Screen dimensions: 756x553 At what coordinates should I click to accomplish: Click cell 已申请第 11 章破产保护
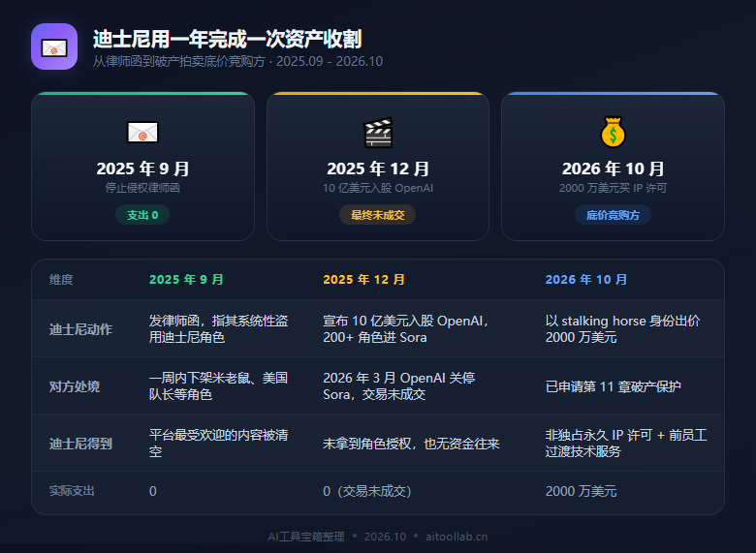coord(613,386)
